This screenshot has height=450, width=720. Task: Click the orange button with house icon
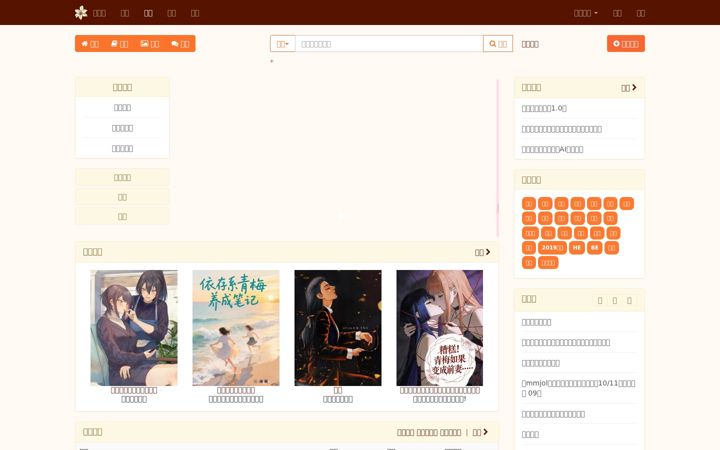[x=90, y=44]
